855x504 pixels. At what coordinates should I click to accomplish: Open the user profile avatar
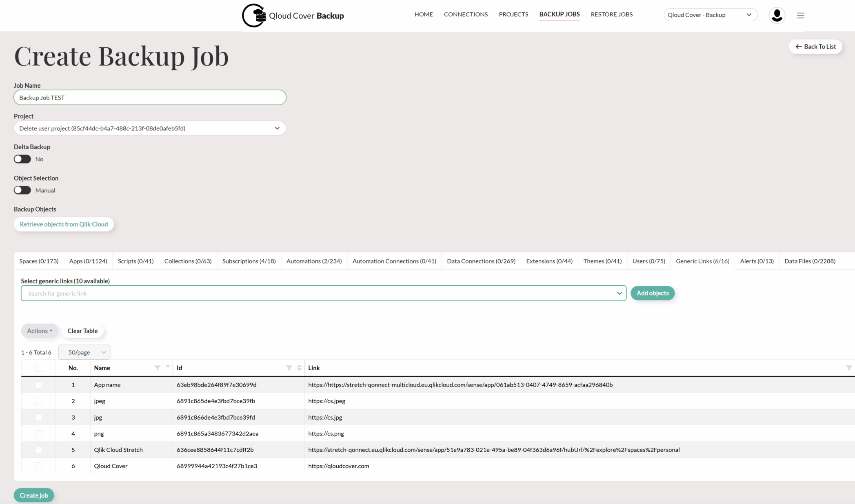pos(777,15)
